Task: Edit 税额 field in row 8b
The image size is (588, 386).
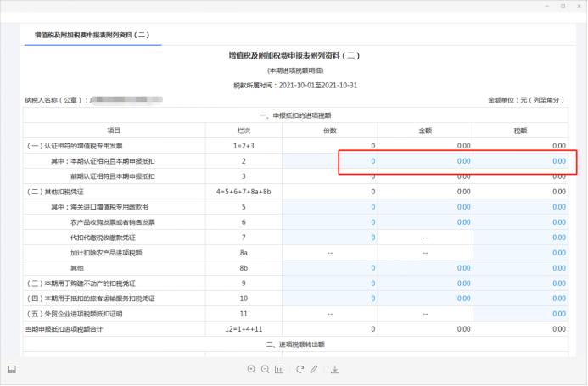Action: point(520,268)
